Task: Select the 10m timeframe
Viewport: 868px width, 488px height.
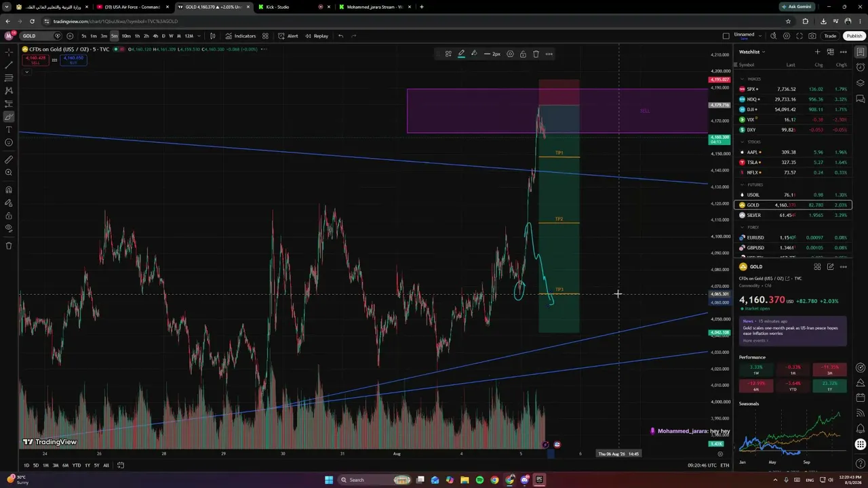Action: coord(125,36)
